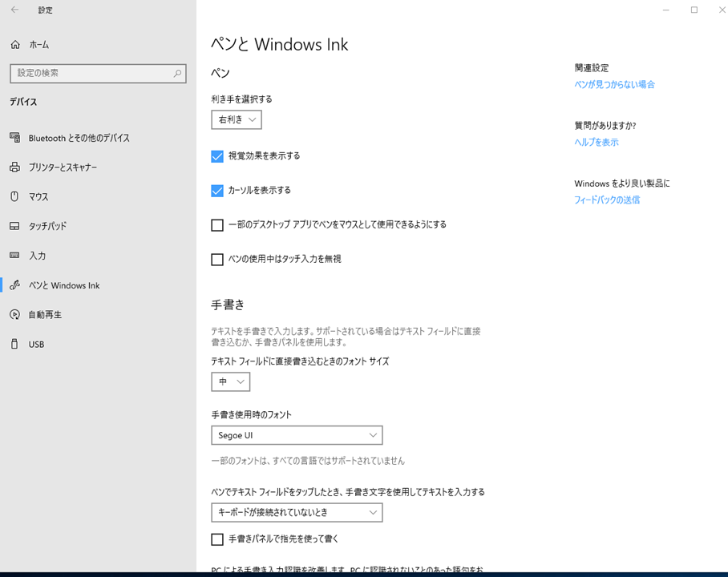The height and width of the screenshot is (577, 728).
Task: Click the printer icon for プリンターとスキャナー
Action: (15, 167)
